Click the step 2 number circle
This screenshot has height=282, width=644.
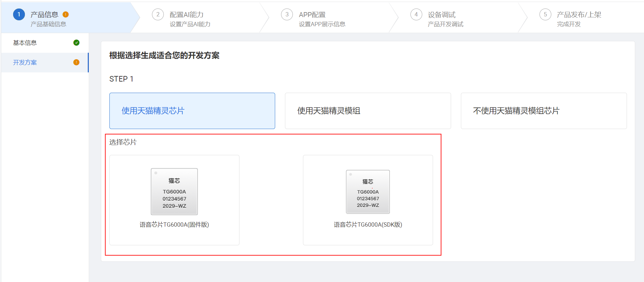(158, 14)
